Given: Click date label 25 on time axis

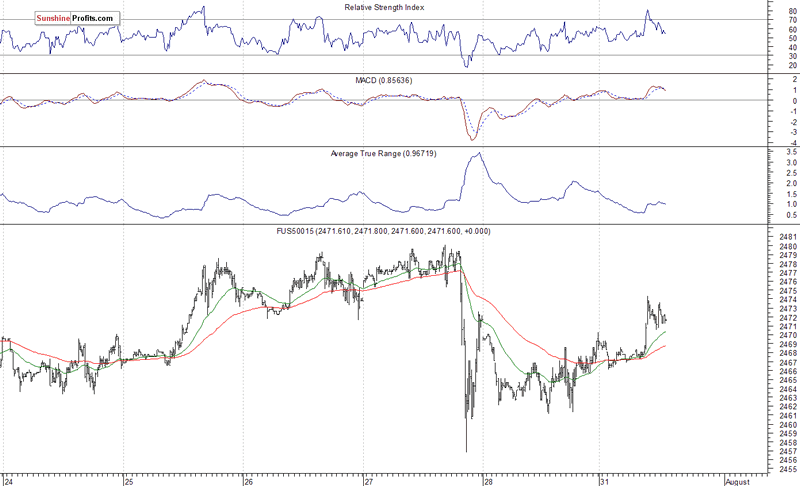Looking at the screenshot, I should point(129,482).
